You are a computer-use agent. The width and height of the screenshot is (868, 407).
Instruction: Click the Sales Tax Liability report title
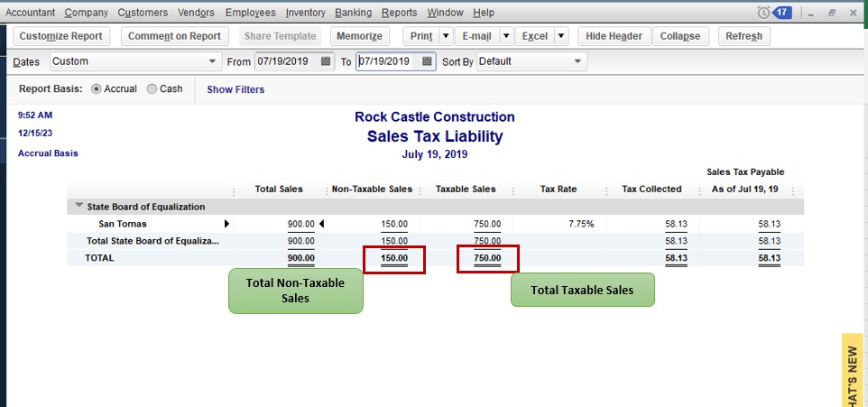pyautogui.click(x=435, y=136)
